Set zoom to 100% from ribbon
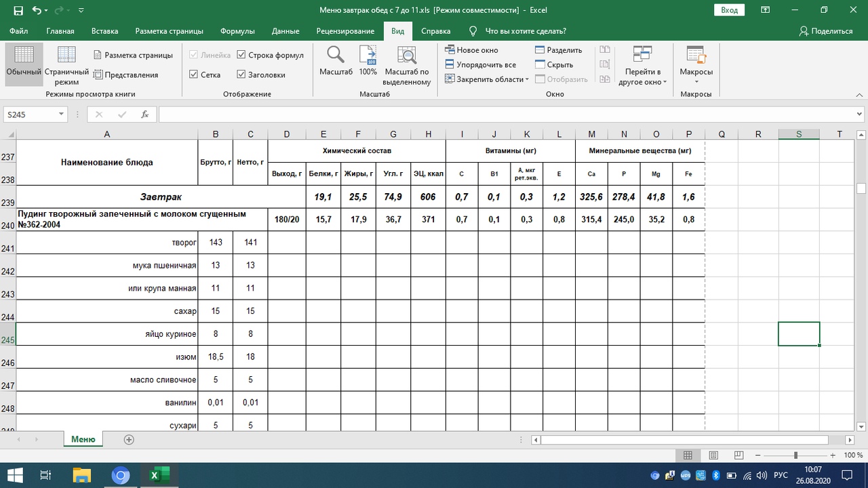The height and width of the screenshot is (488, 868). pos(368,61)
